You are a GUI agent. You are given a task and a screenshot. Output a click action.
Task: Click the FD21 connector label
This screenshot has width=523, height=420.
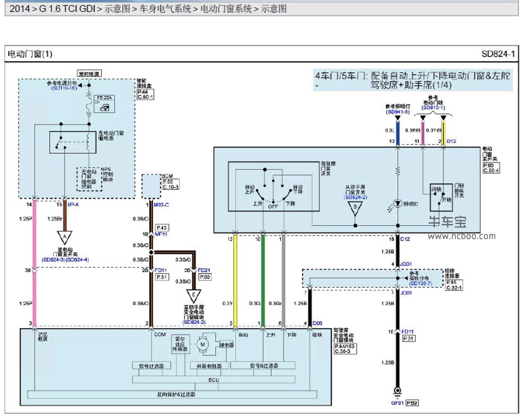click(x=204, y=270)
